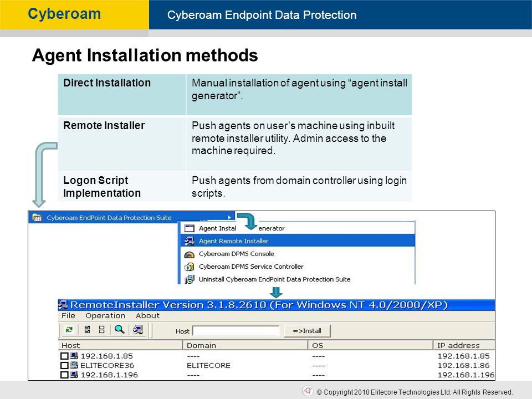The image size is (532, 399).
Task: Click the Cyberoam Endpoint Data Protection header title
Action: click(262, 15)
